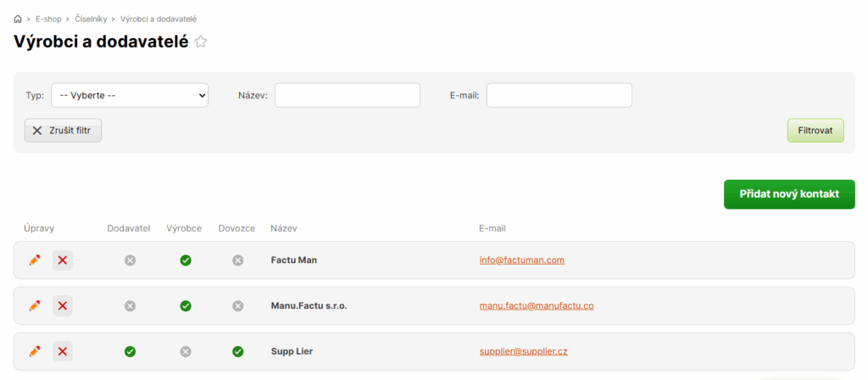Click the Dodavatel column header
This screenshot has width=868, height=380.
[x=129, y=228]
